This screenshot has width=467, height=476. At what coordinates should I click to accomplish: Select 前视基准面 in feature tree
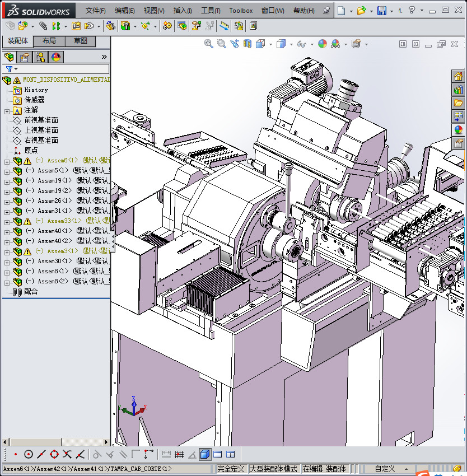click(41, 120)
